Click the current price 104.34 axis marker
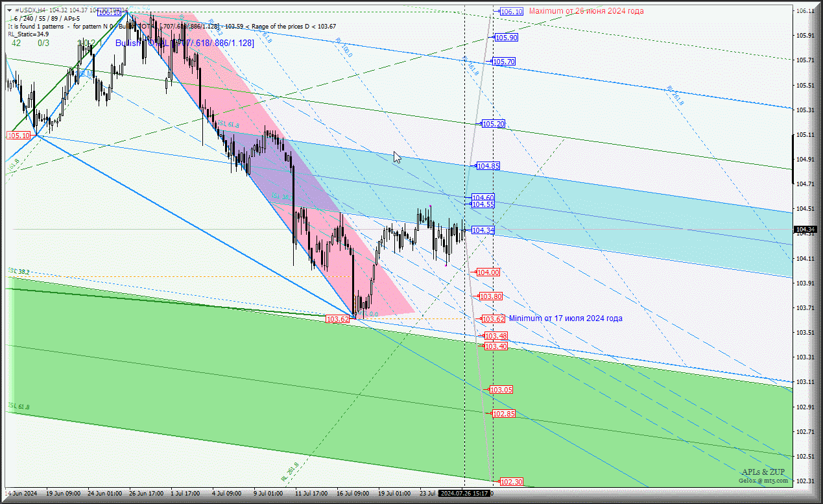Image resolution: width=823 pixels, height=504 pixels. [805, 230]
